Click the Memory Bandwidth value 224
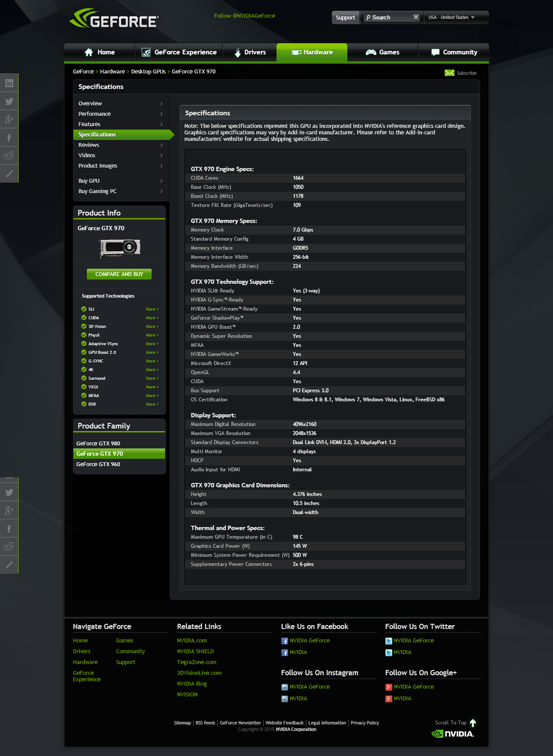553x756 pixels. click(297, 266)
